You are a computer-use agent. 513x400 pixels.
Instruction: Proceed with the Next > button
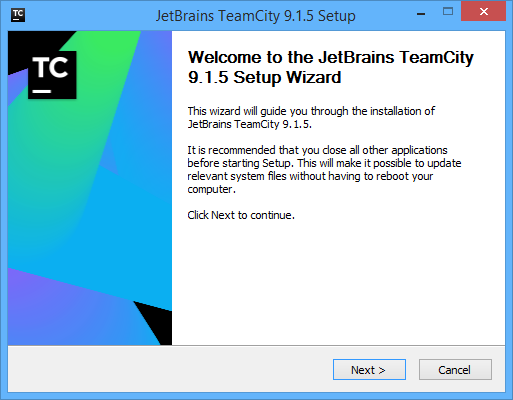[369, 369]
